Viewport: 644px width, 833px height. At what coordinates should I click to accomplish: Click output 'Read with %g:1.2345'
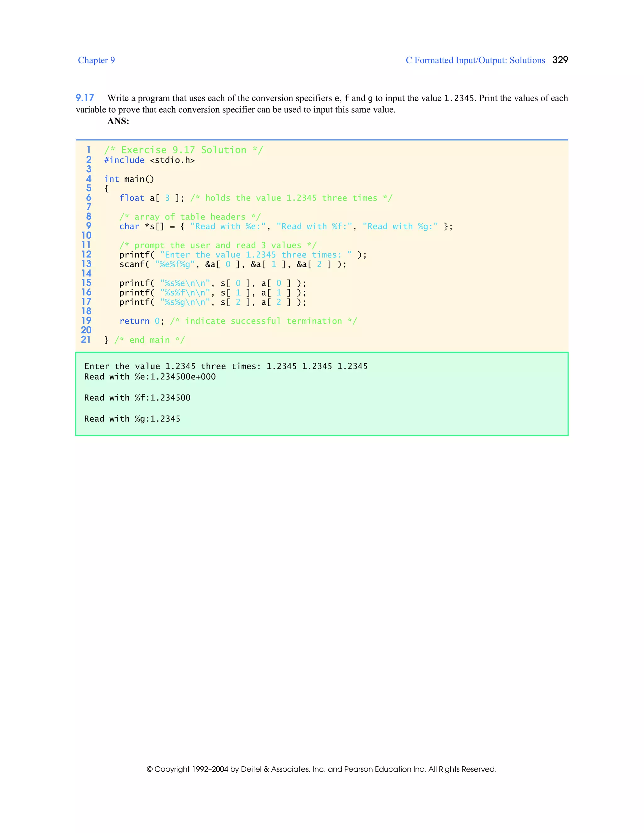tap(132, 419)
